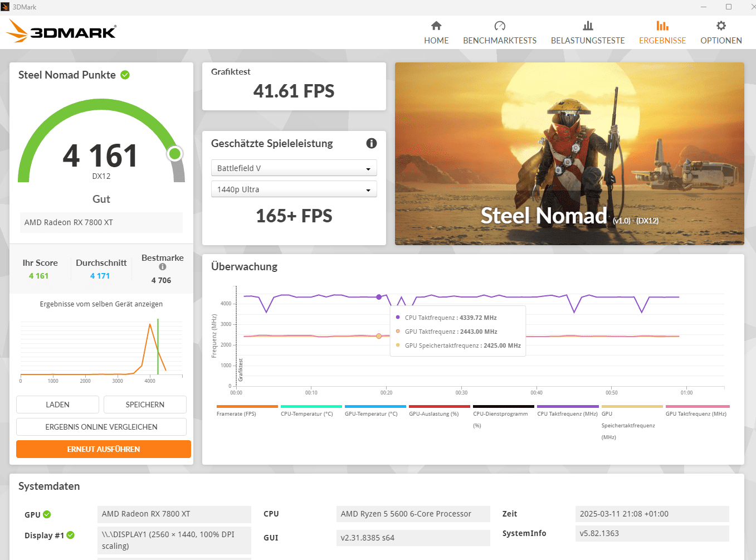Viewport: 756px width, 560px height.
Task: Toggle CPU-Temperatur (°C) legend entry
Action: (311, 411)
